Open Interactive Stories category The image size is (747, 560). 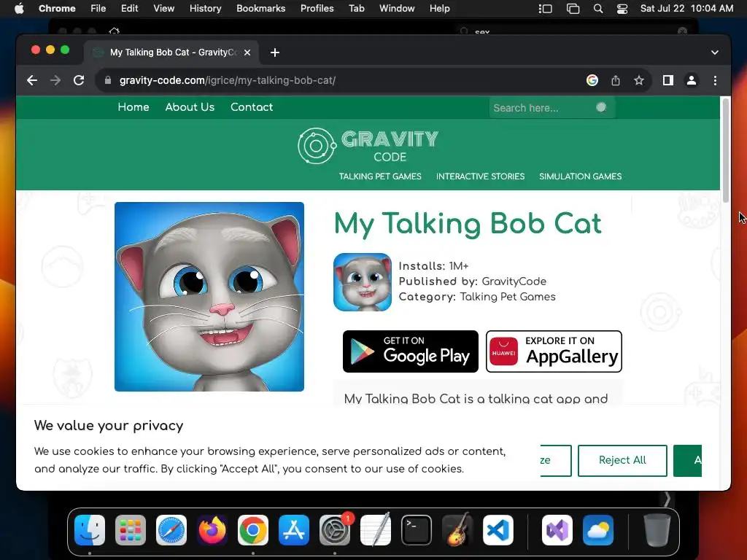tap(480, 176)
